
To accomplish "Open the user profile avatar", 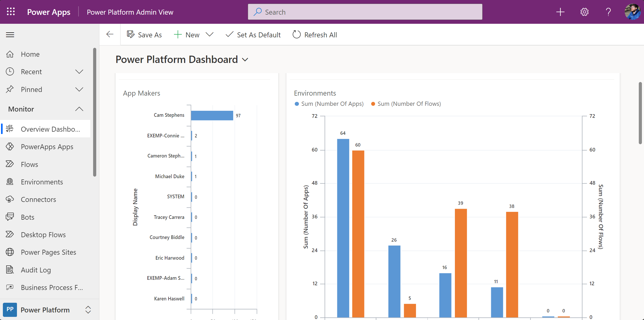I will (633, 12).
